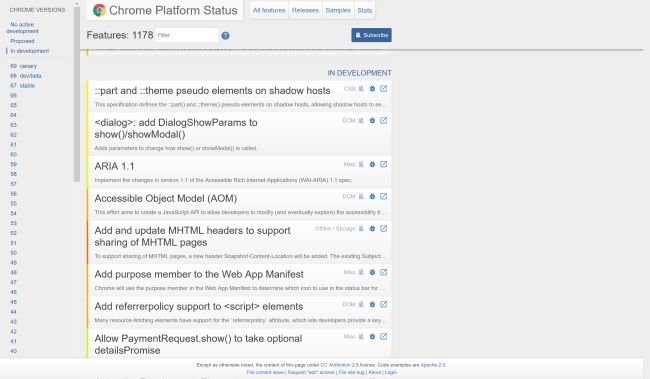Click notification icon for ARIA 1.1 row
Image resolution: width=650 pixels, height=379 pixels.
pos(361,164)
